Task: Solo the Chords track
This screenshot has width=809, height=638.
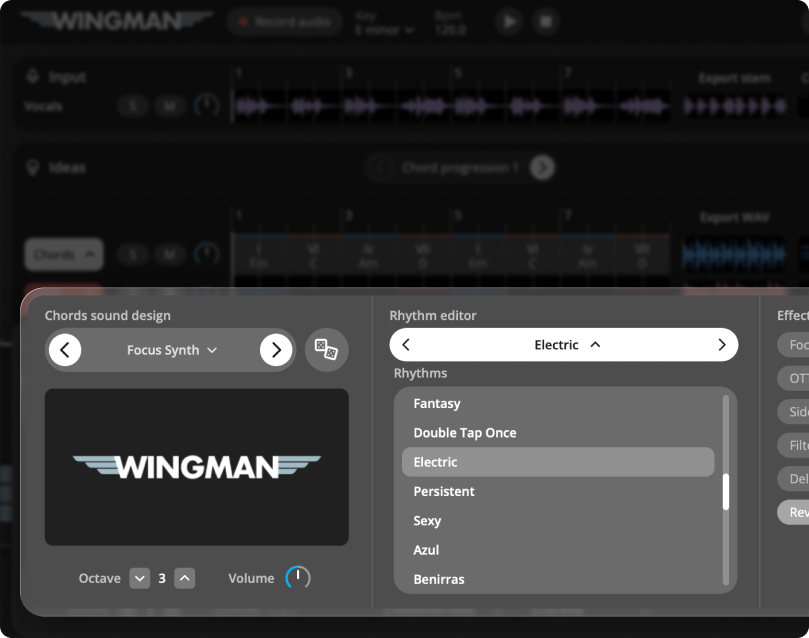Action: 133,254
